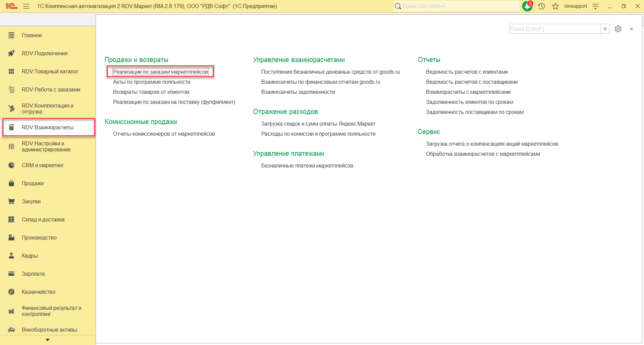Click the Сервис heading
This screenshot has width=644, height=345.
[429, 132]
